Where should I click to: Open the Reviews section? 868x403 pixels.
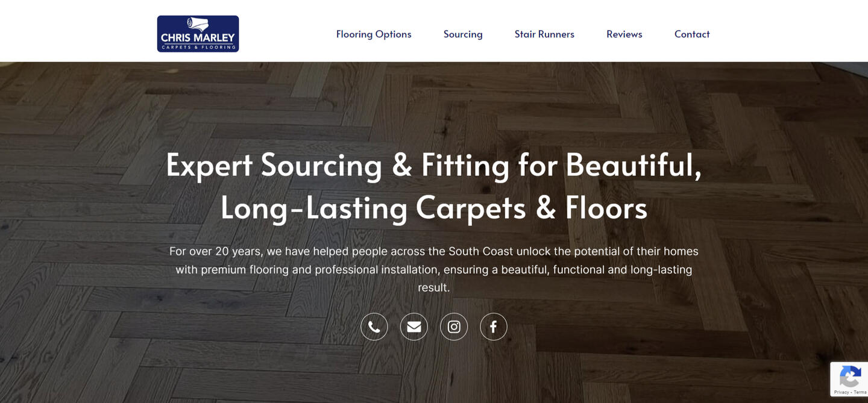click(x=624, y=34)
